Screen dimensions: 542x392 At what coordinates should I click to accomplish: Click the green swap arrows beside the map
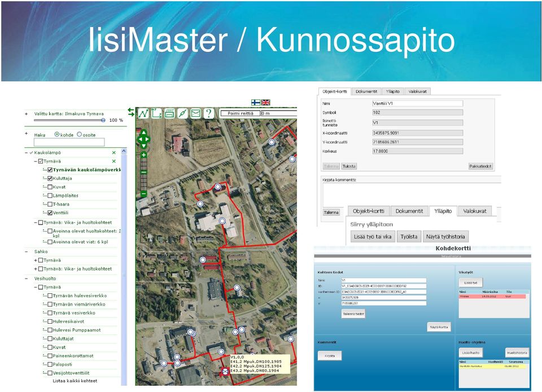[x=130, y=112]
